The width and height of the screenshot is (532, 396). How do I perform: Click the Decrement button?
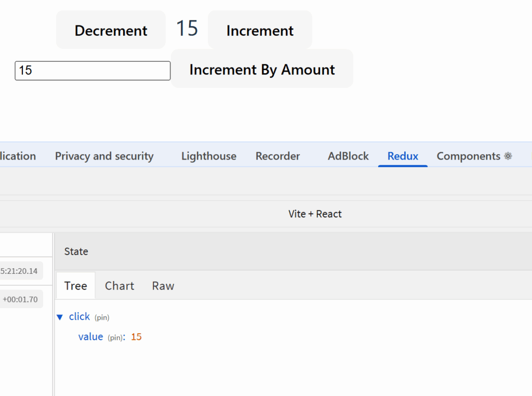pos(111,30)
